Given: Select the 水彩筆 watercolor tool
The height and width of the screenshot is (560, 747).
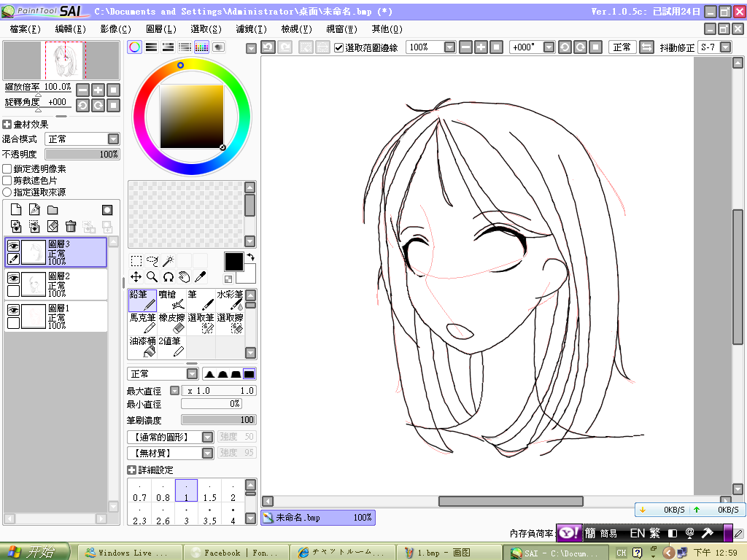Looking at the screenshot, I should pyautogui.click(x=230, y=300).
